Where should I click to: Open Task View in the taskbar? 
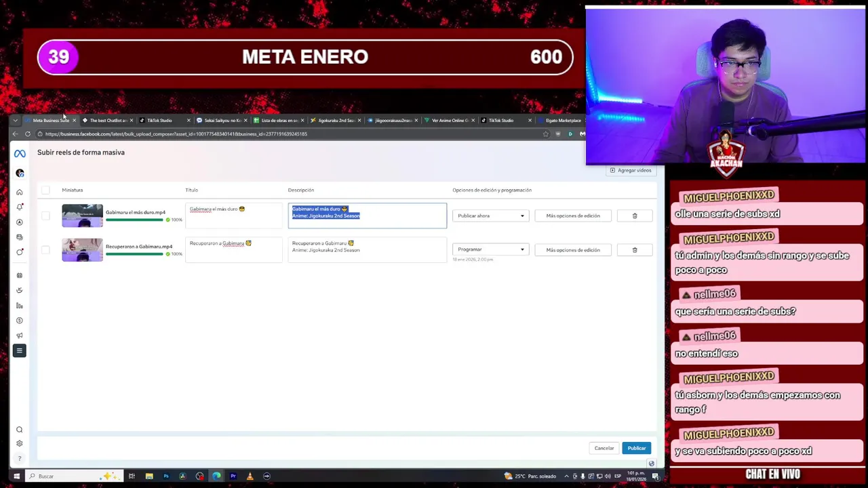click(x=132, y=476)
